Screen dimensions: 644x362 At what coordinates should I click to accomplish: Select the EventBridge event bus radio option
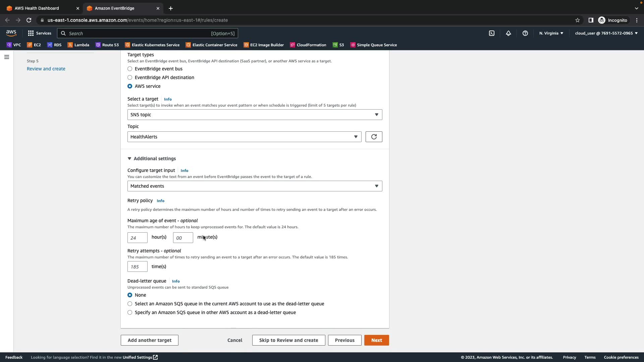130,69
